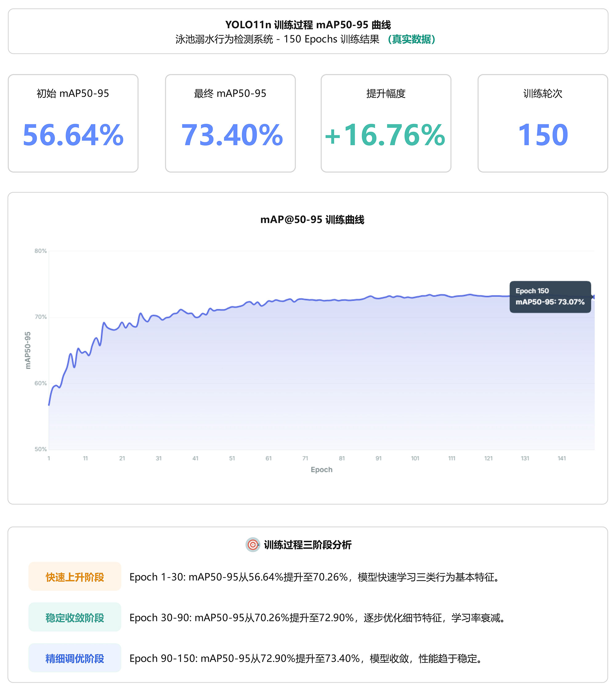Viewport: 616px width, 690px height.
Task: Click the data point at chart's right end
Action: (x=594, y=297)
